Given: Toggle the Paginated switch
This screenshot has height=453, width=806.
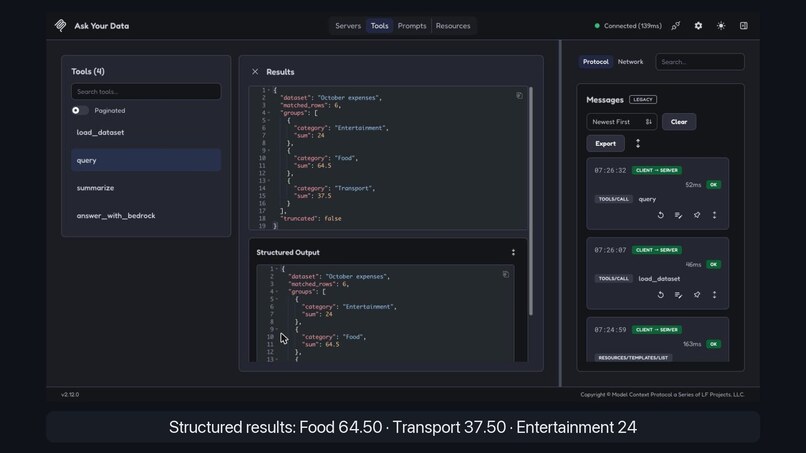Looking at the screenshot, I should (80, 111).
